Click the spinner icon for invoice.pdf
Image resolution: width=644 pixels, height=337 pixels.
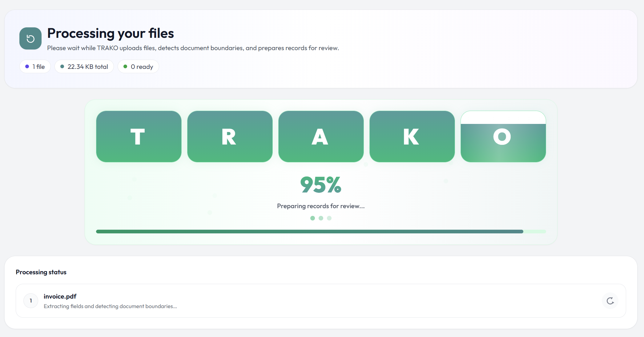tap(610, 301)
